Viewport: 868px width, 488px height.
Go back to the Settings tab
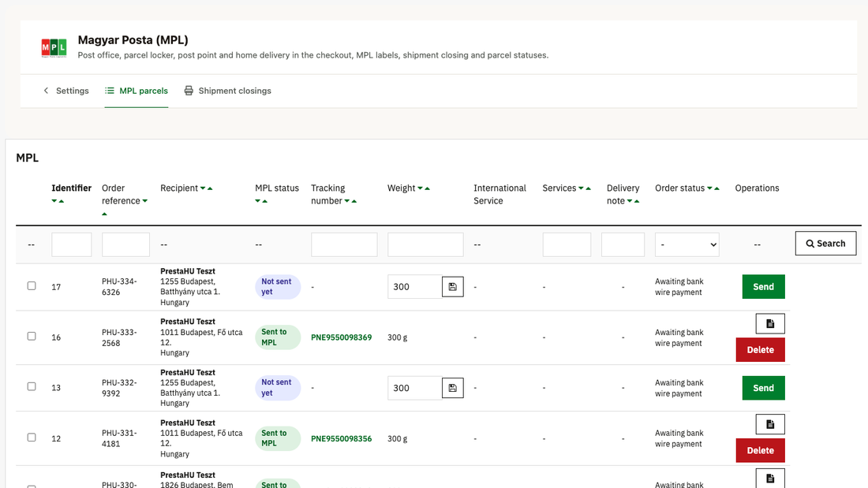pyautogui.click(x=65, y=91)
